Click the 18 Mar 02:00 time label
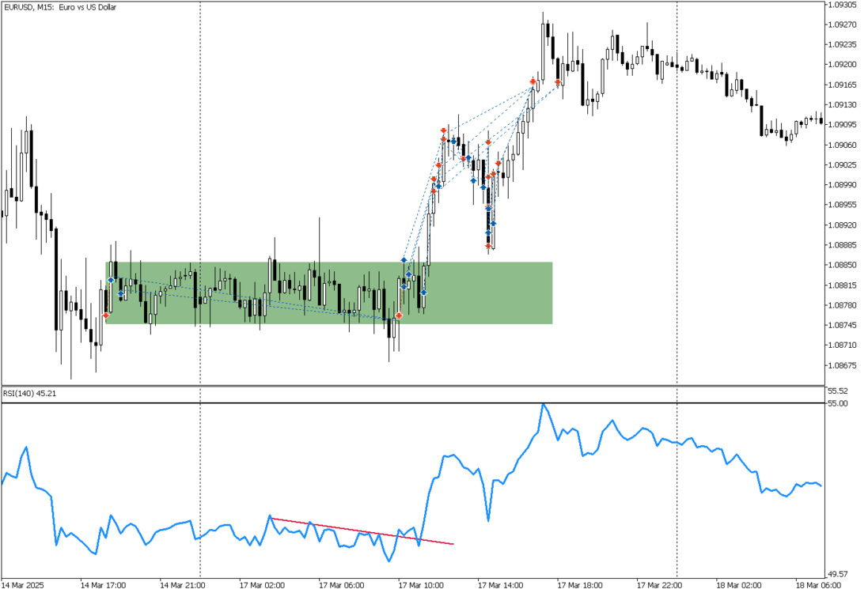 tap(738, 585)
